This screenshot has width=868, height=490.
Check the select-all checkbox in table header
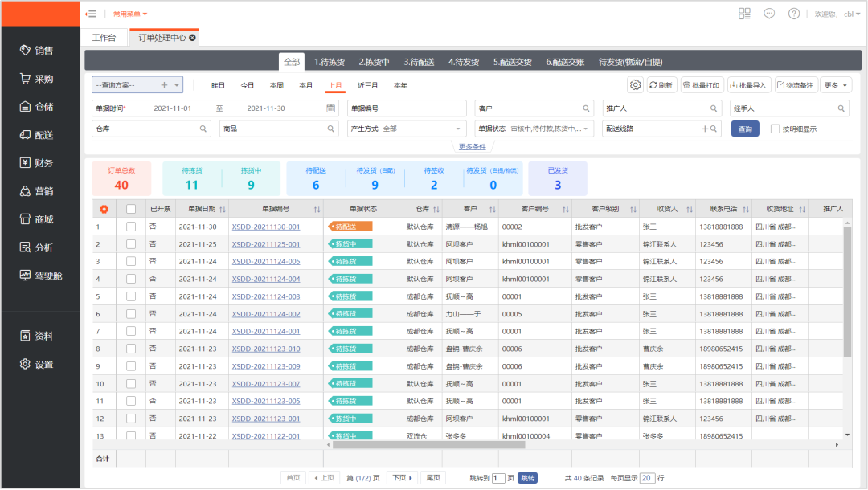[131, 210]
